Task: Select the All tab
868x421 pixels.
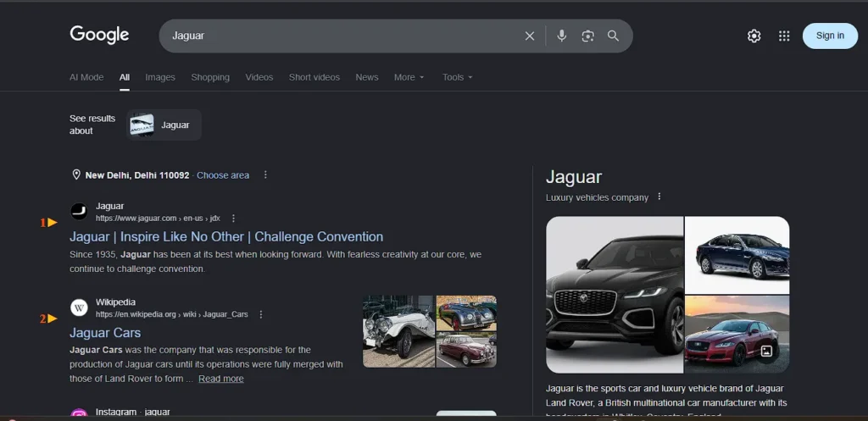Action: [125, 77]
